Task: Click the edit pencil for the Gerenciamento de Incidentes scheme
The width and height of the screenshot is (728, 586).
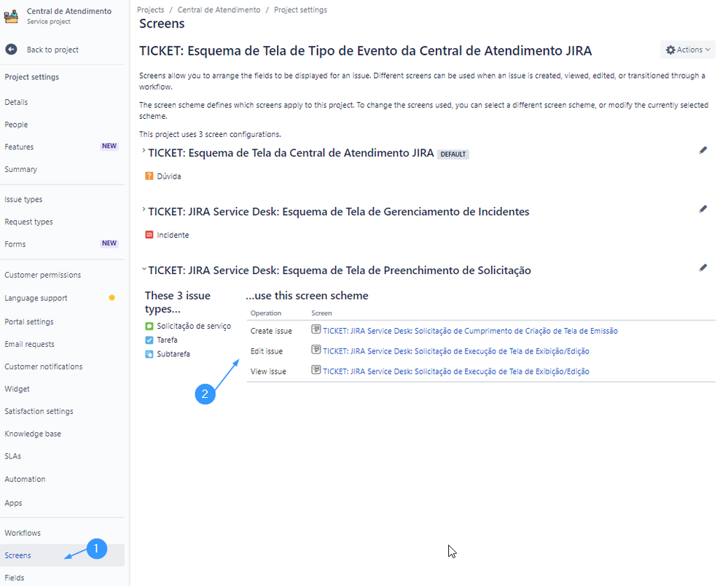Action: point(702,208)
